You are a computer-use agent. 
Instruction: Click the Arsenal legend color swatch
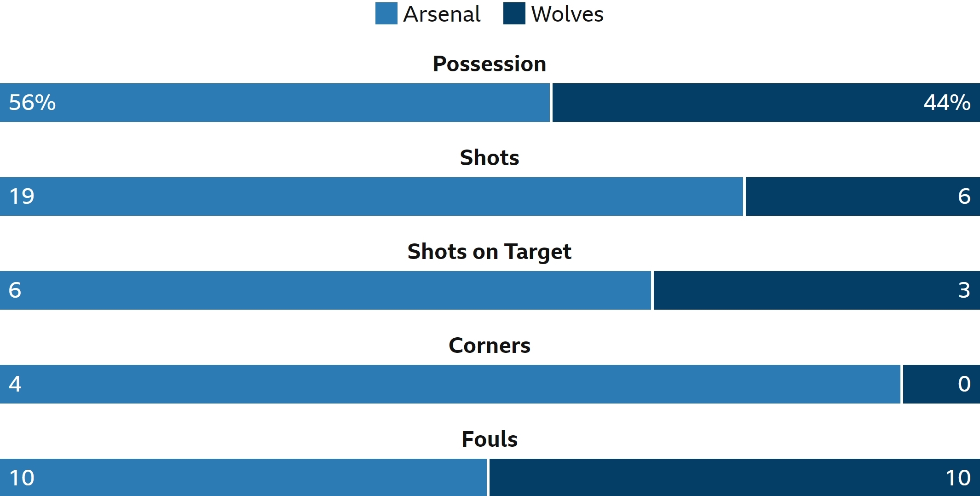click(x=386, y=13)
